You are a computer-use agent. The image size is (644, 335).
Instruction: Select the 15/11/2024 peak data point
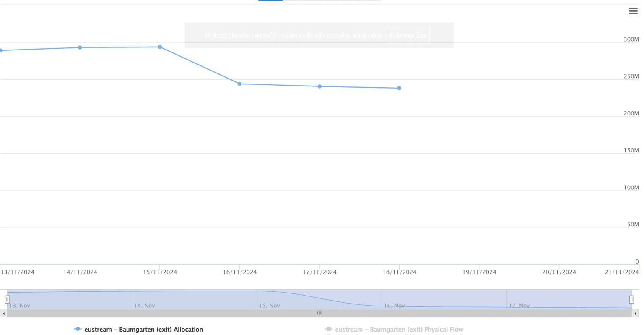(x=160, y=47)
